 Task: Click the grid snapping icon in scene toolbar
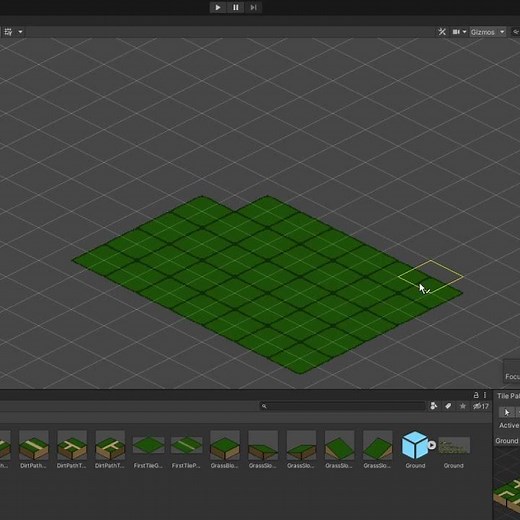coord(8,32)
